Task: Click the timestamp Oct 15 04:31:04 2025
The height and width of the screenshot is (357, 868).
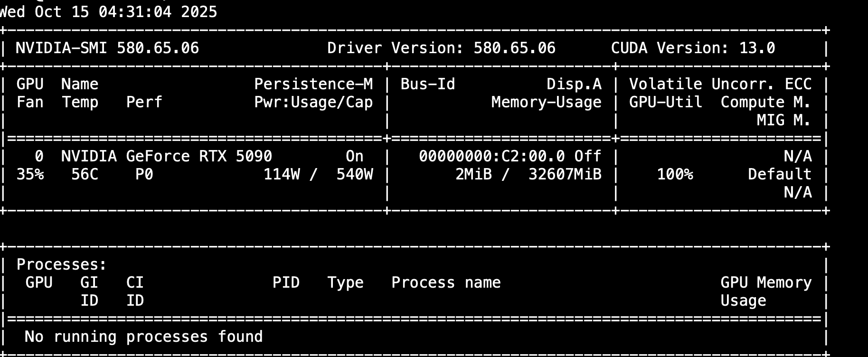Action: [126, 12]
